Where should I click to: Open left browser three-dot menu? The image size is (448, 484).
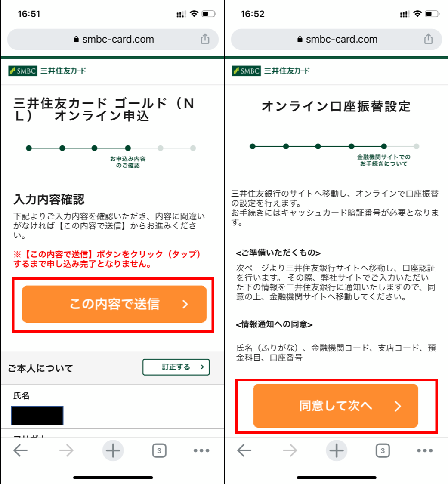[x=201, y=451]
